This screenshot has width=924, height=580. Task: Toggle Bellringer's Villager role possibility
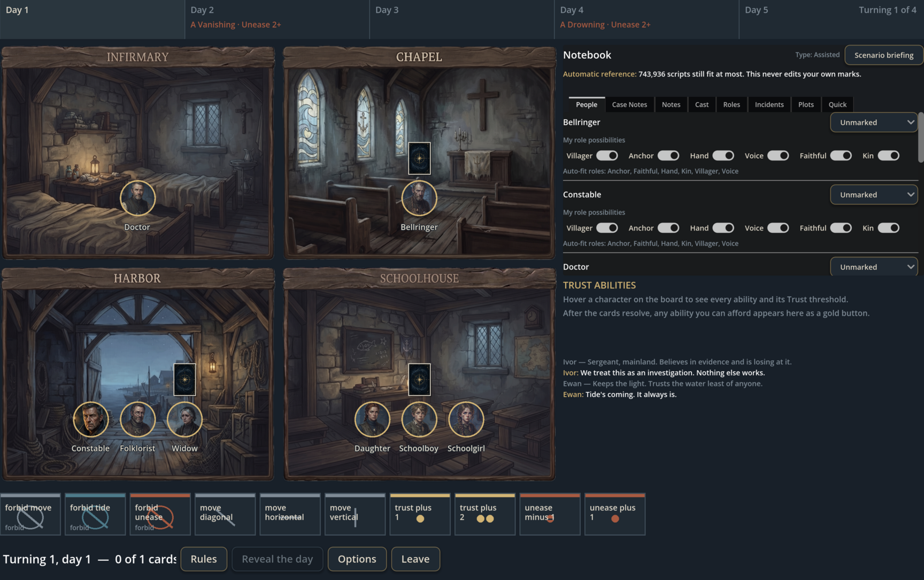(607, 156)
